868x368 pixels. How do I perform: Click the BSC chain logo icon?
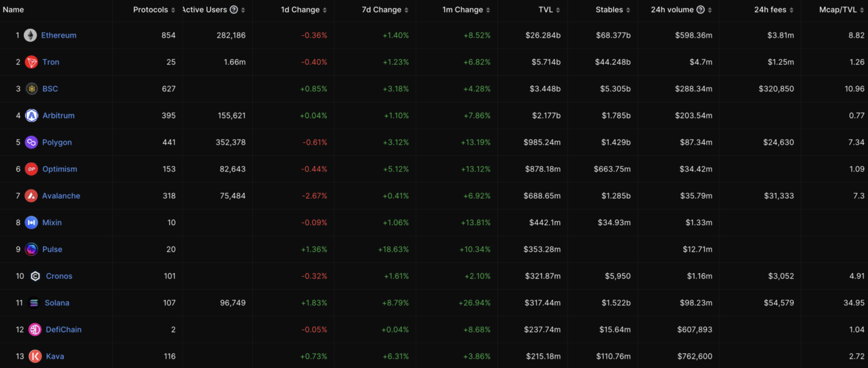(x=32, y=89)
